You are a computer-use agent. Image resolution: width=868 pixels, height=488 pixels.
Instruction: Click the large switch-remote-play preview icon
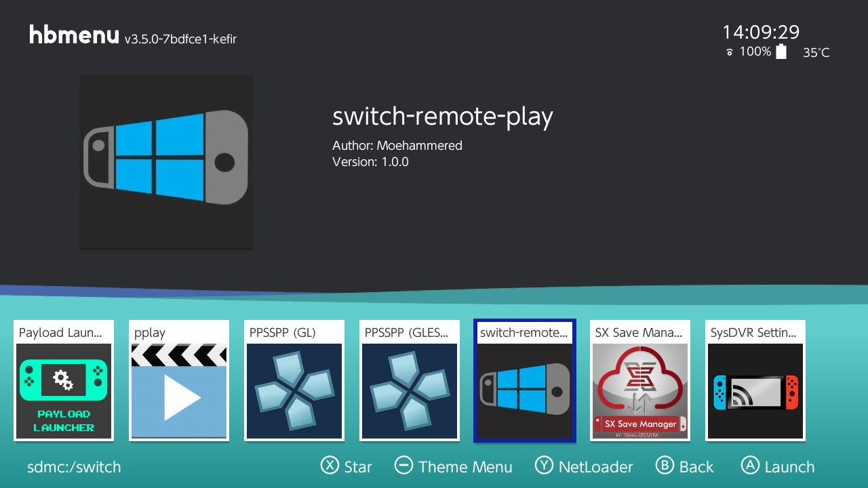[166, 161]
